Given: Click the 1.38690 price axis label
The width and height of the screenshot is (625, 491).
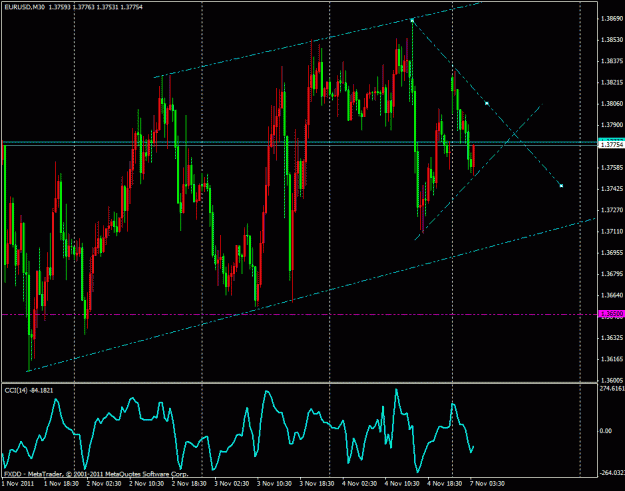Looking at the screenshot, I should (612, 18).
